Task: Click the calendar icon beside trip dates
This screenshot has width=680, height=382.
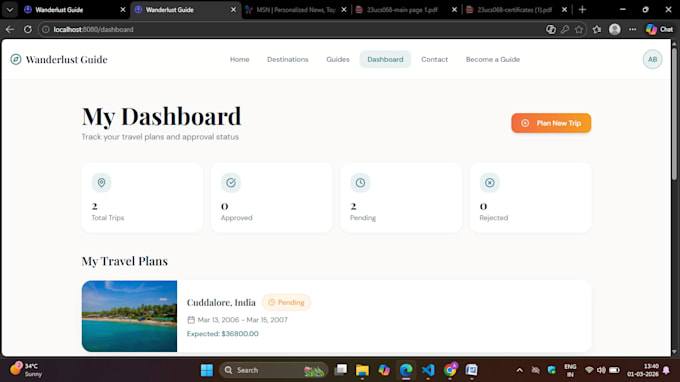Action: point(191,320)
